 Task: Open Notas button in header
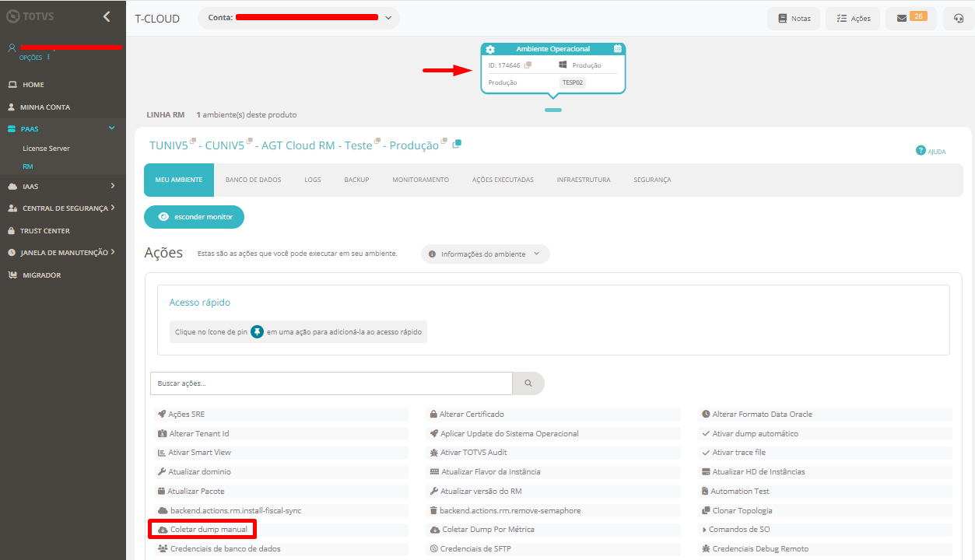click(794, 18)
